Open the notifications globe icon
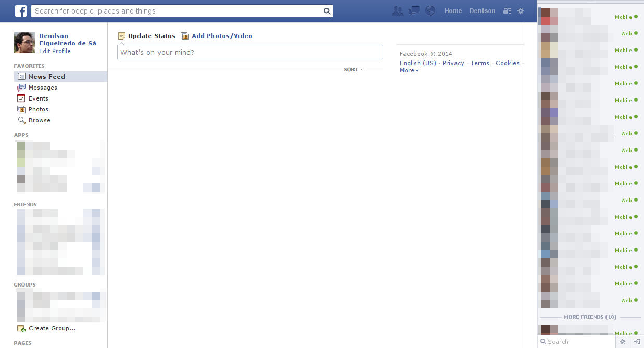This screenshot has width=644, height=348. [x=430, y=10]
